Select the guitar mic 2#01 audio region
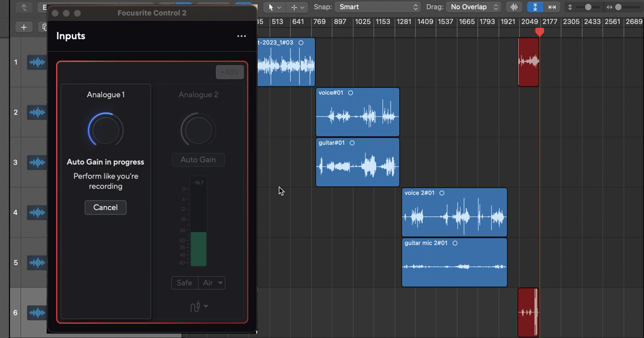This screenshot has height=338, width=644. [x=455, y=262]
